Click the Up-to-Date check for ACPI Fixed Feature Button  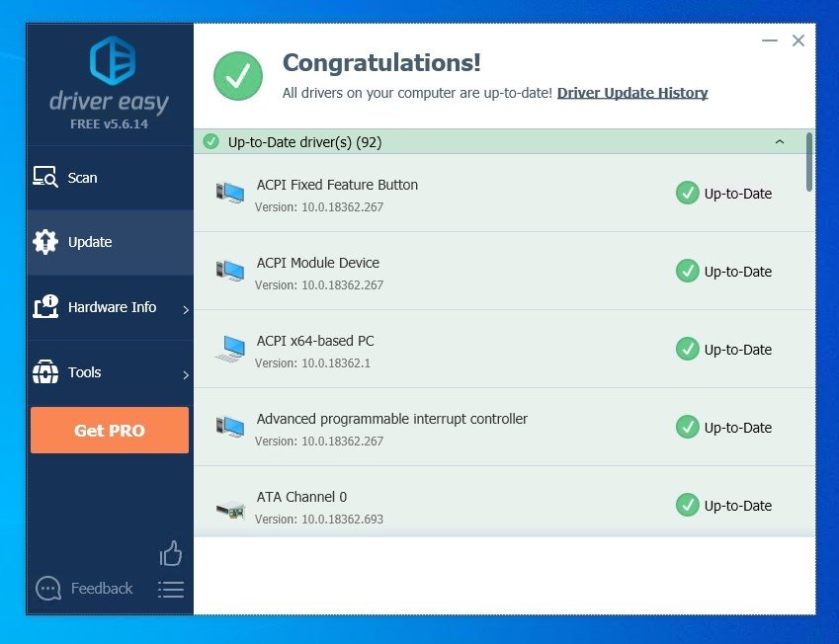click(688, 193)
